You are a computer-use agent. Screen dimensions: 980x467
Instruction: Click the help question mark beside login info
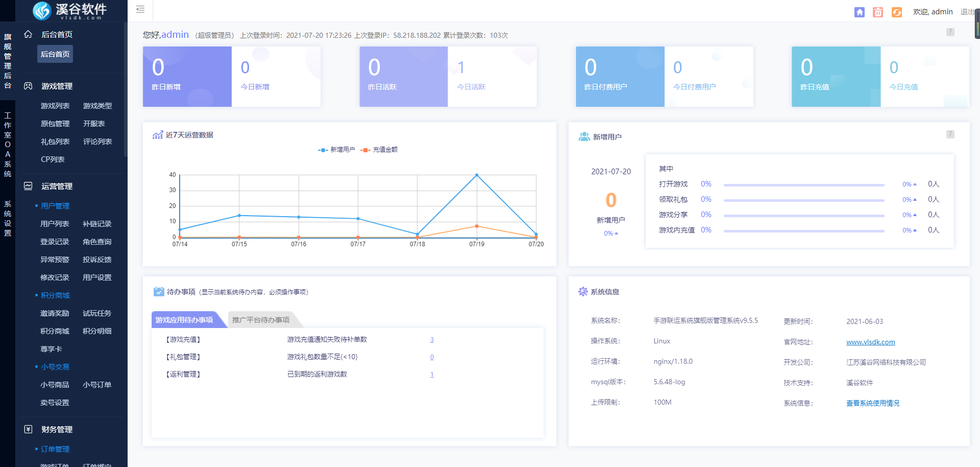click(x=950, y=32)
